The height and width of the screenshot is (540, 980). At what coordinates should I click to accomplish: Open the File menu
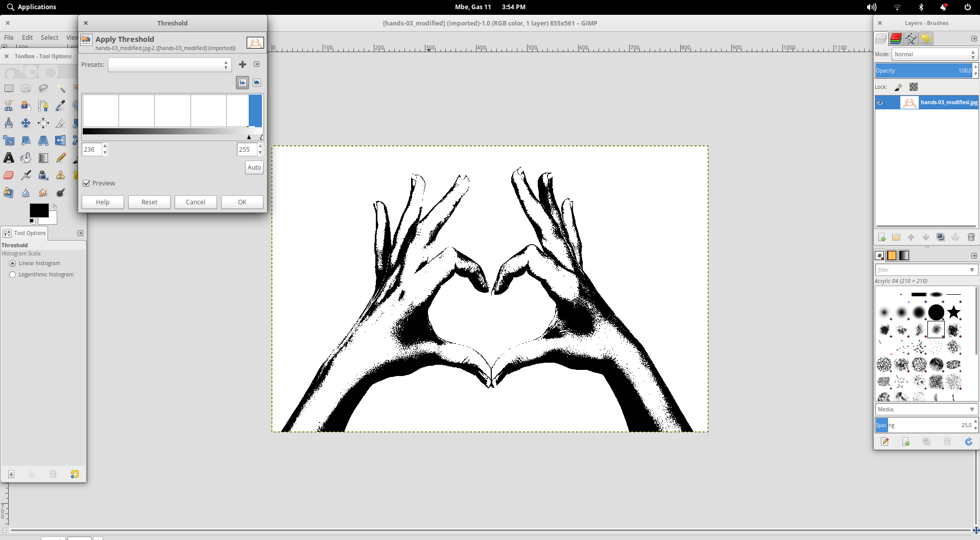coord(9,38)
